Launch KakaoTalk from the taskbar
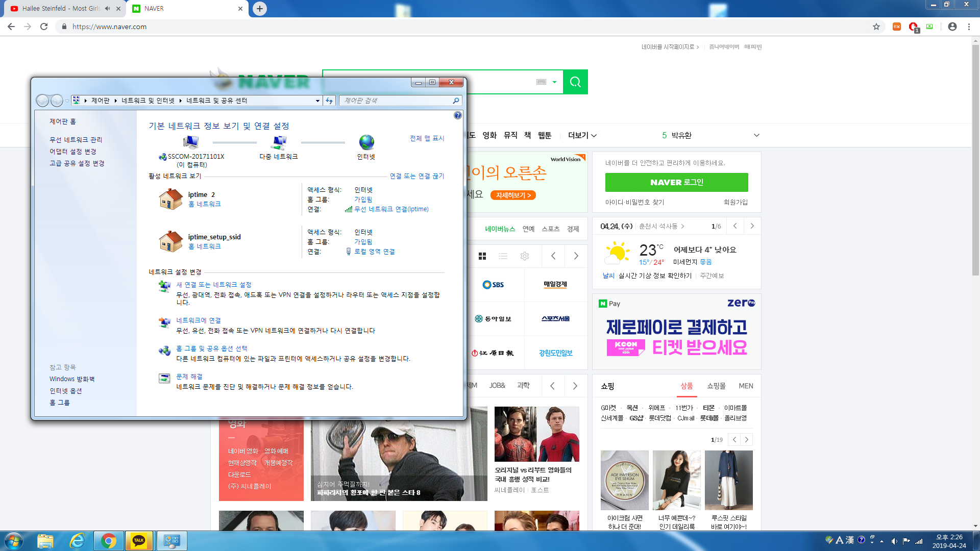The image size is (980, 551). tap(139, 541)
